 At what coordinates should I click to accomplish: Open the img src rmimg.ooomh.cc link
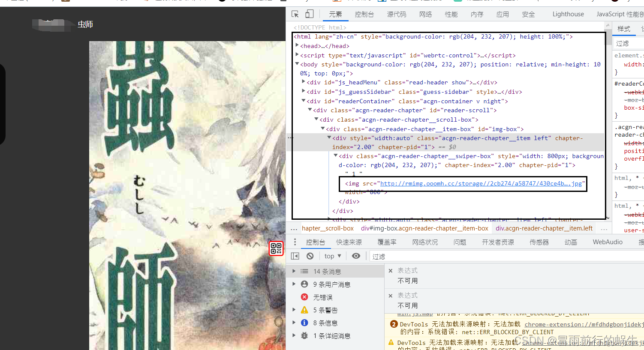click(x=481, y=183)
